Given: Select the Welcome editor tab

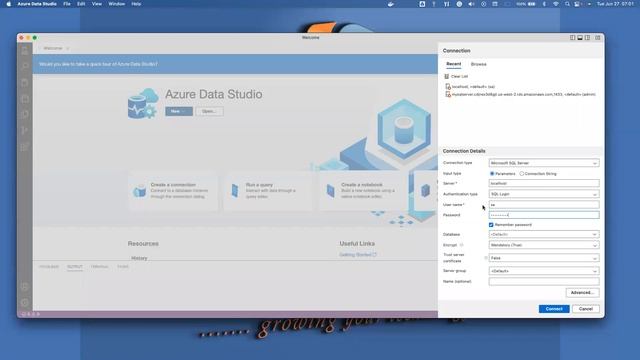Looking at the screenshot, I should tap(53, 48).
